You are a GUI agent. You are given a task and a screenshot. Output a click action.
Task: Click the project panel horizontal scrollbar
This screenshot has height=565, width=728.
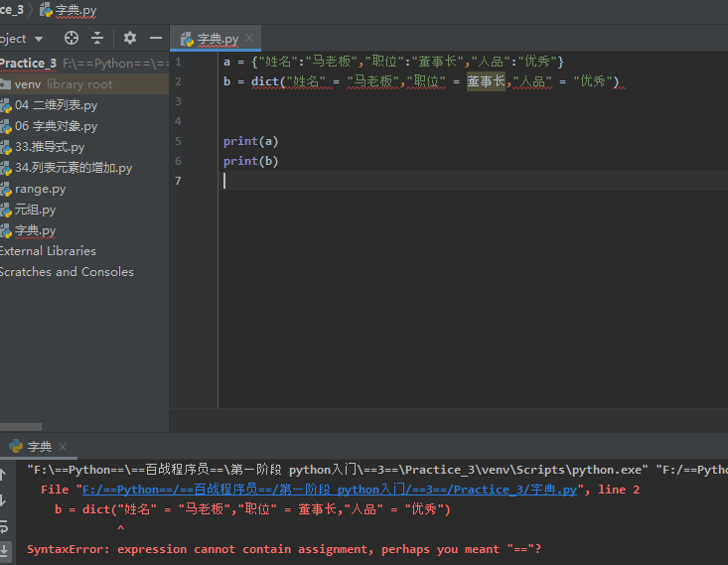[x=21, y=427]
